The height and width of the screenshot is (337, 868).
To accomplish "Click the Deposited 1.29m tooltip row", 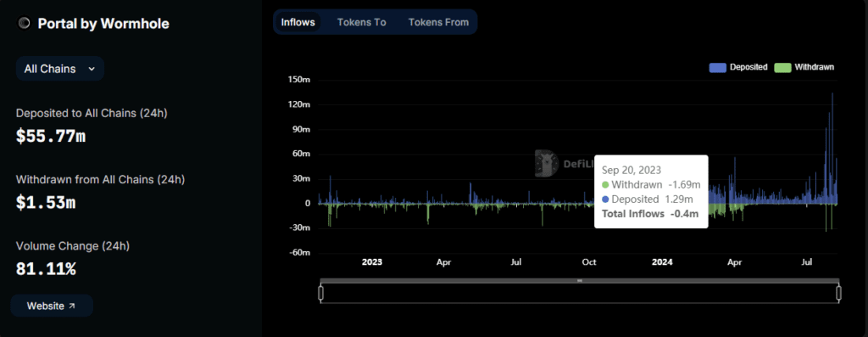I will pyautogui.click(x=648, y=199).
